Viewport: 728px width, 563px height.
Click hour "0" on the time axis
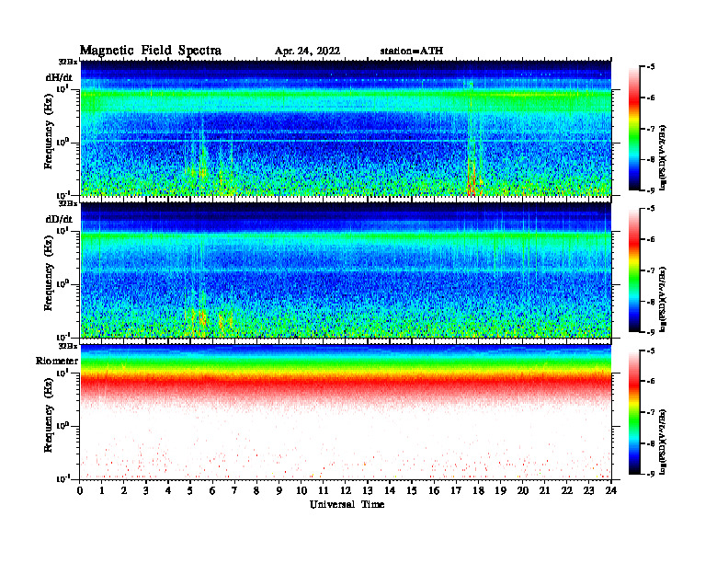tap(80, 491)
